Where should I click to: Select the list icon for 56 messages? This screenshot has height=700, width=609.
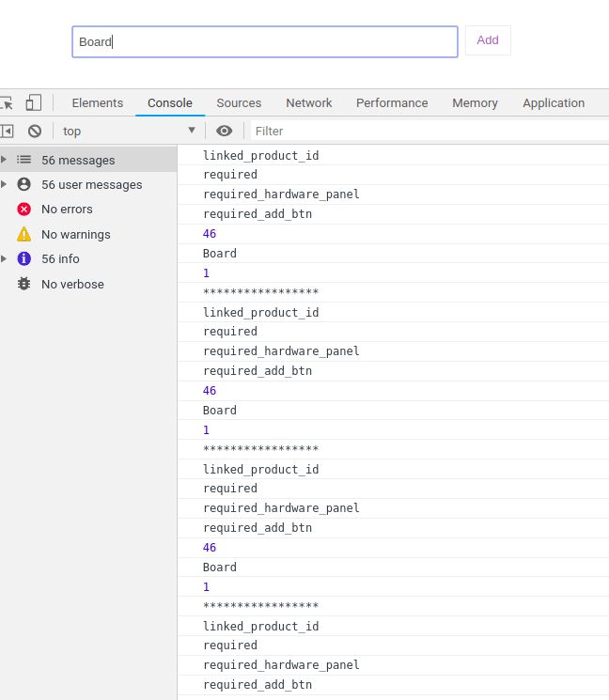pos(24,160)
